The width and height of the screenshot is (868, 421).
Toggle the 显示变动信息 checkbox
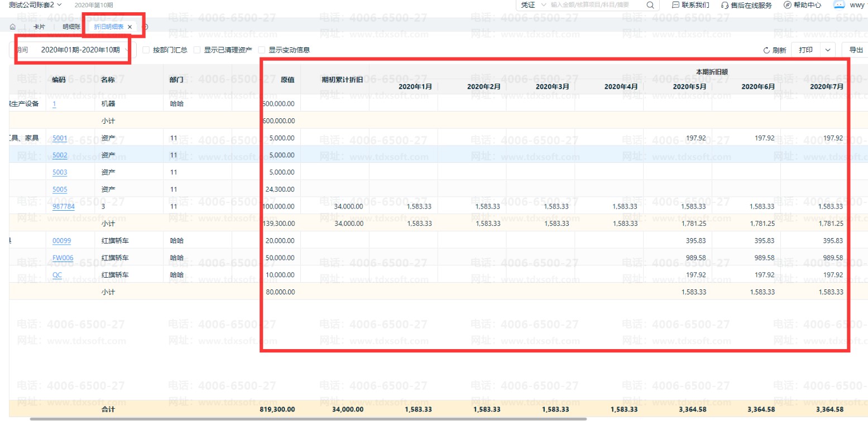[261, 50]
